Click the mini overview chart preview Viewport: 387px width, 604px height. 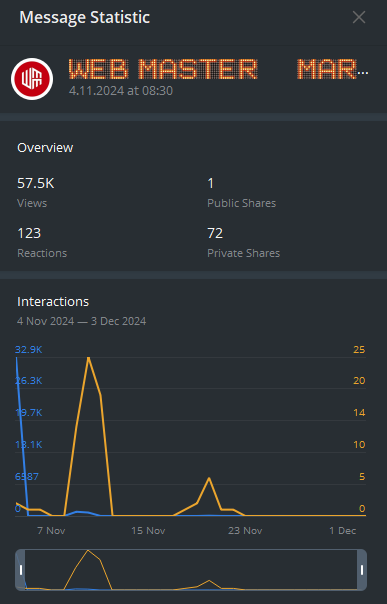click(x=191, y=570)
